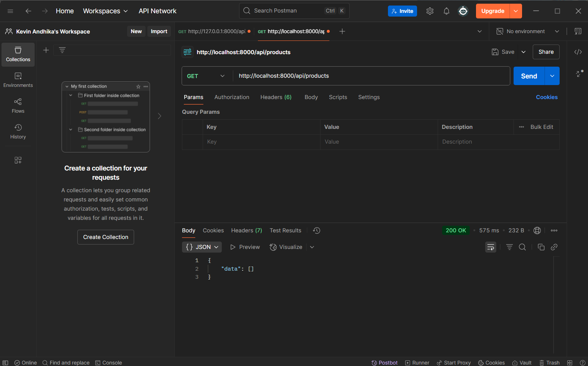Add a new request tab

pos(342,31)
